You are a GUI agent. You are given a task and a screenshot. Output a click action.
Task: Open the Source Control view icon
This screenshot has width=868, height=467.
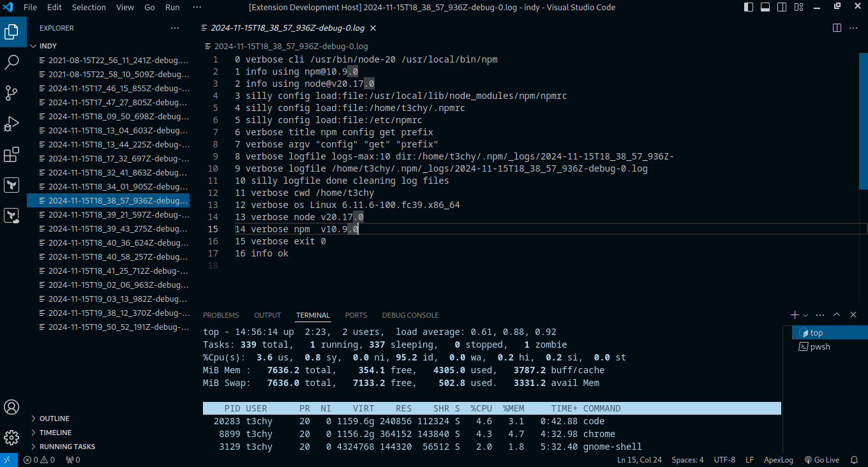[x=11, y=93]
